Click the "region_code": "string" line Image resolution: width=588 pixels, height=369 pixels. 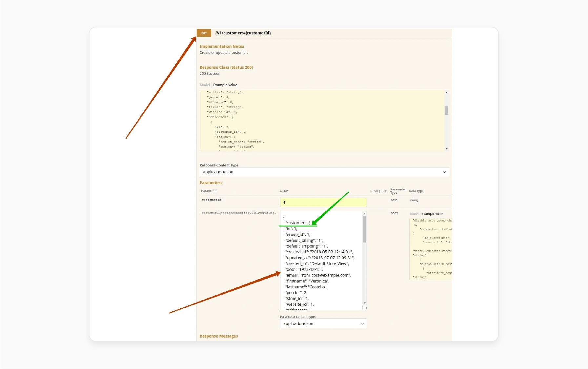click(x=241, y=142)
